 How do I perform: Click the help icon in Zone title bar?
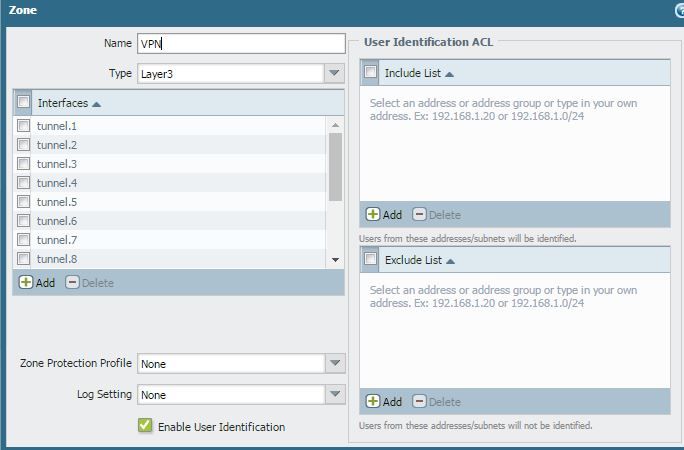[x=680, y=10]
